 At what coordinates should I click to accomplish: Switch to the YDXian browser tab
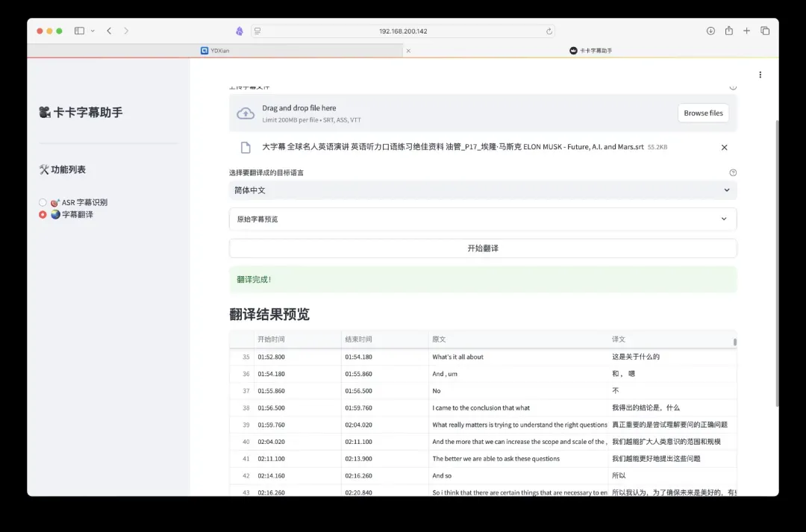pyautogui.click(x=216, y=51)
